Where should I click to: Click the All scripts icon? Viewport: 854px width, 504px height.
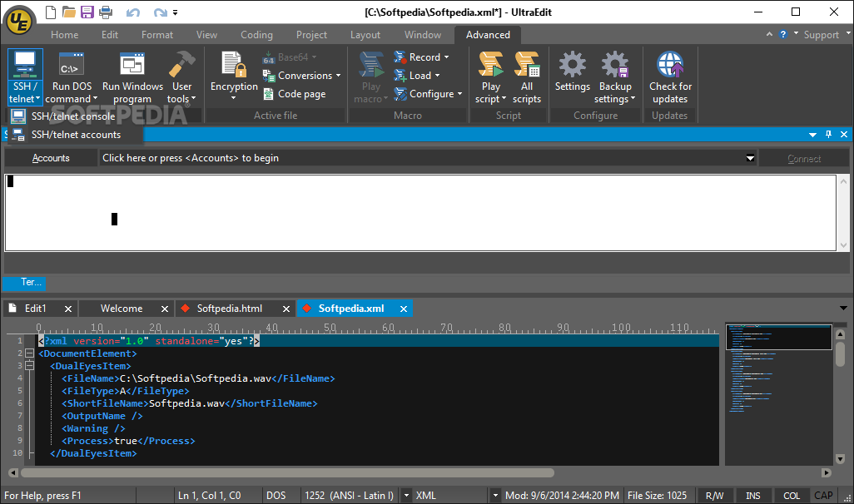(527, 64)
